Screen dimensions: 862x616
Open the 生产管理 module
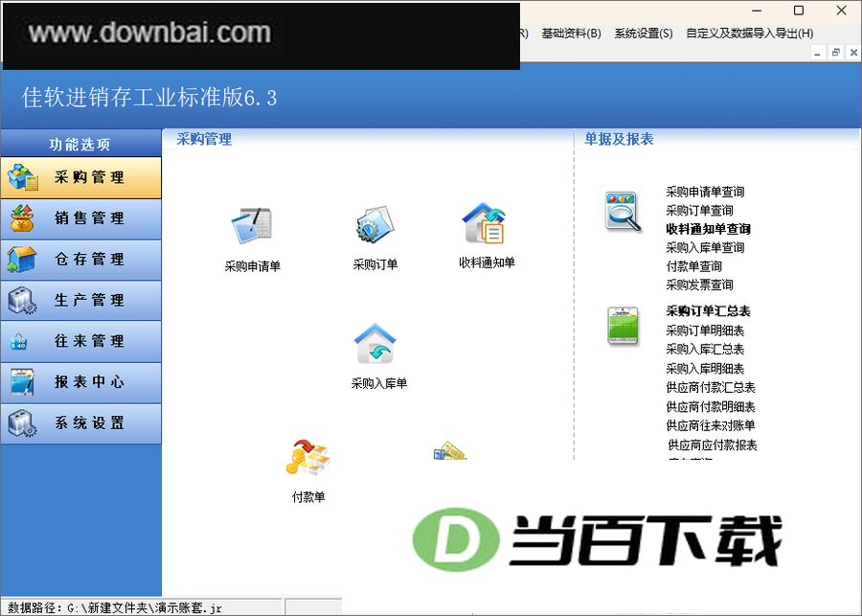pos(80,300)
